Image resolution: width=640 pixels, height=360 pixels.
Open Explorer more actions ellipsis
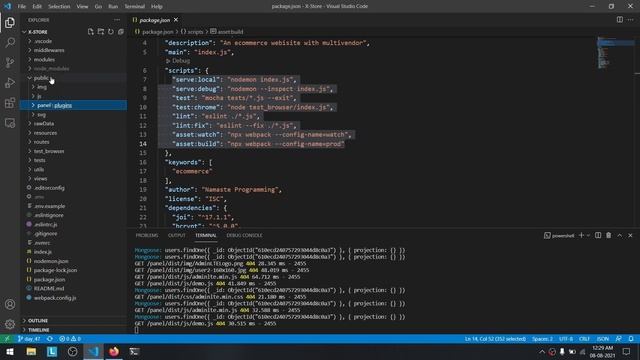click(x=117, y=20)
